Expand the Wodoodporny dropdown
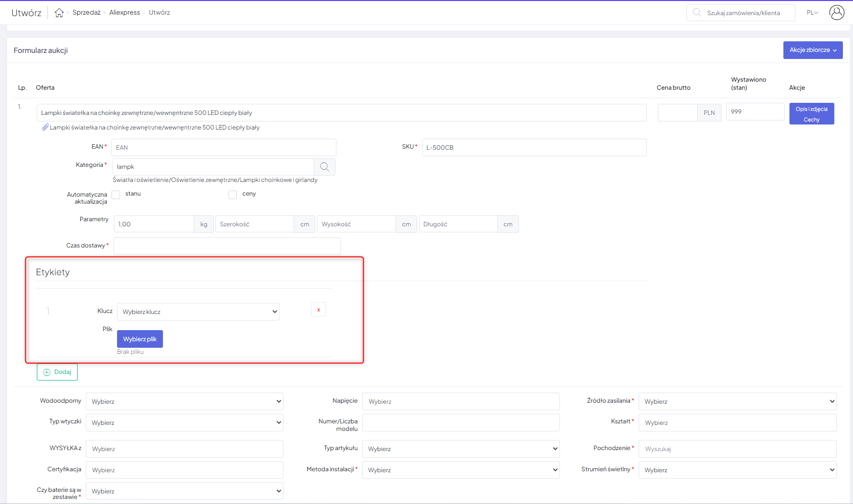The image size is (853, 504). coord(184,402)
